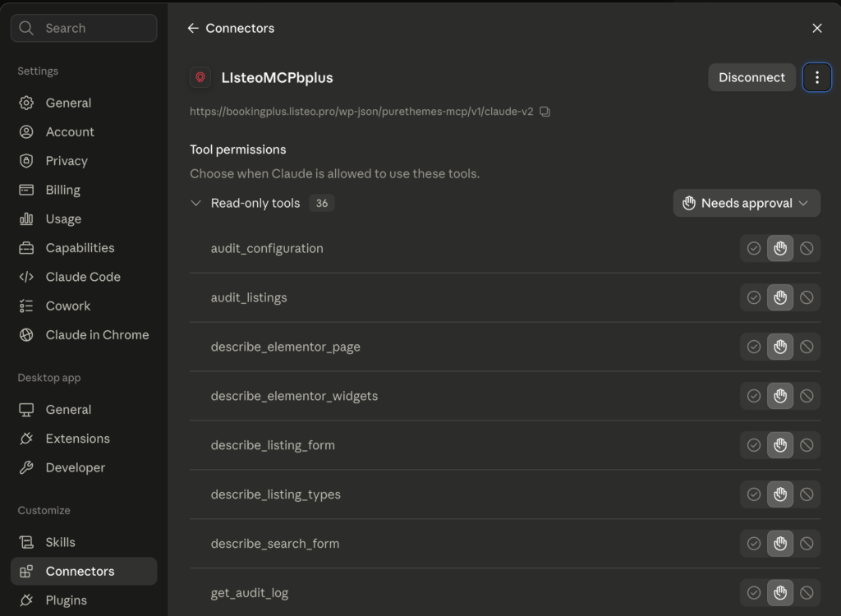Set describe_search_form to needs approval
Image resolution: width=841 pixels, height=616 pixels.
point(780,544)
